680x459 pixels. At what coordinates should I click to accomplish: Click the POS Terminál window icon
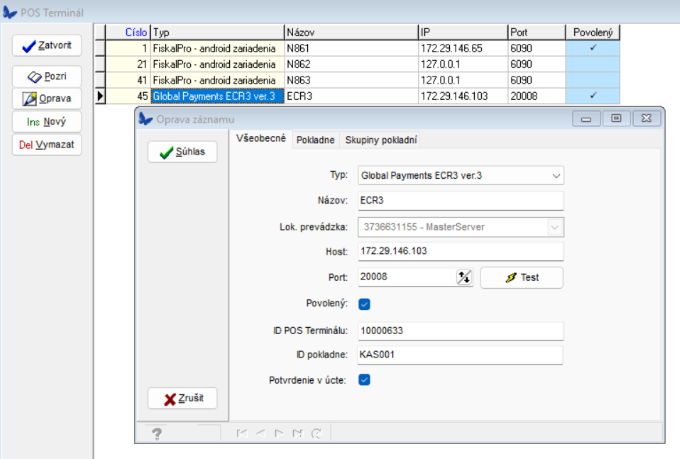pos(10,12)
